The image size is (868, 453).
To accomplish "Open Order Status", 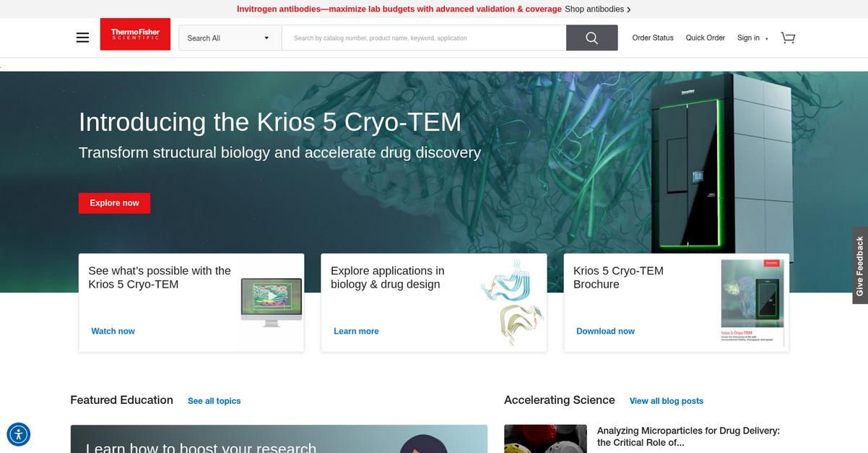I will (x=653, y=38).
